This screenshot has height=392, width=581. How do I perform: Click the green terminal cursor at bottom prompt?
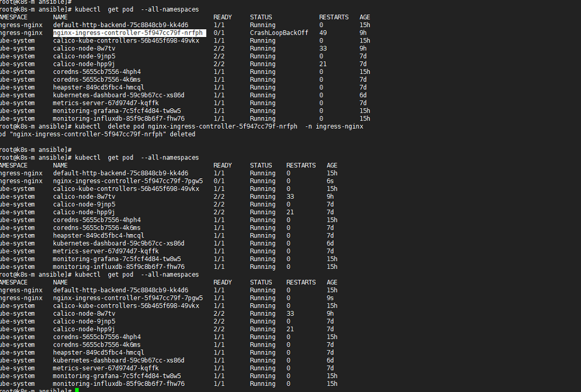coord(77,390)
